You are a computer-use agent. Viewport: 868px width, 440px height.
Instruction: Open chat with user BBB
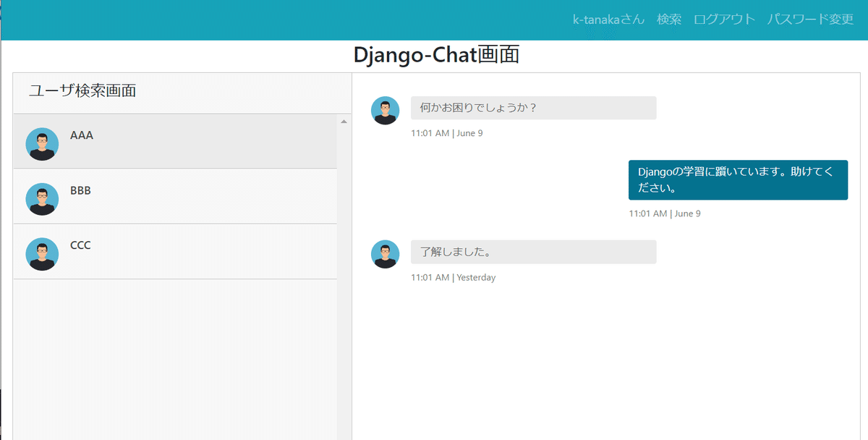tap(175, 196)
